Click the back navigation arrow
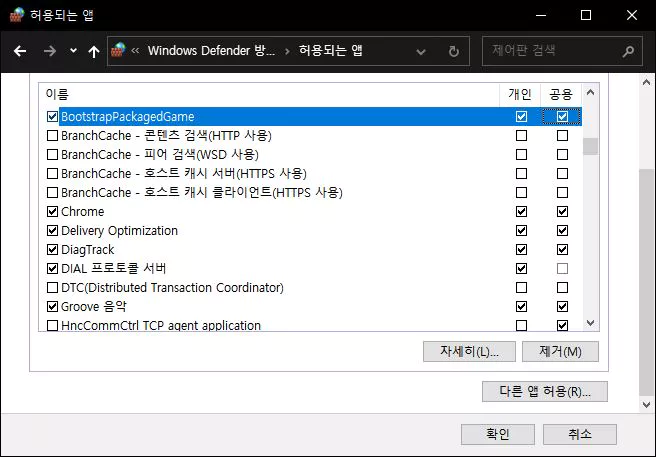The width and height of the screenshot is (656, 457). point(20,51)
